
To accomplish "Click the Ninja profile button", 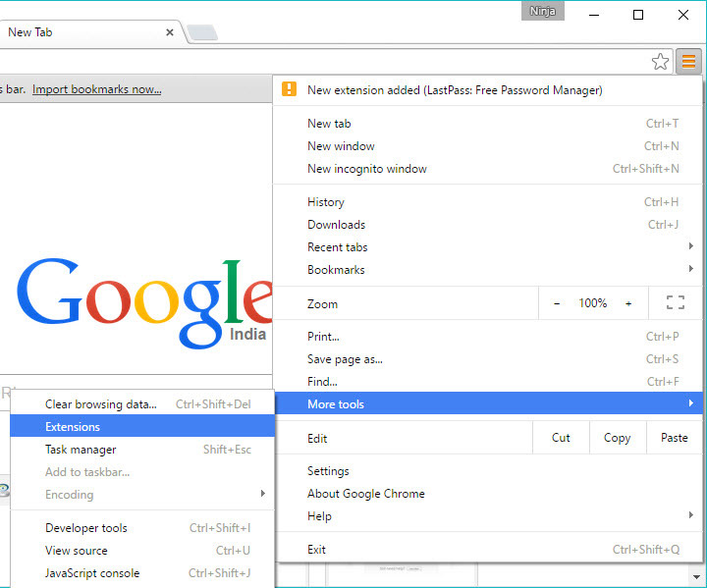I will point(542,11).
